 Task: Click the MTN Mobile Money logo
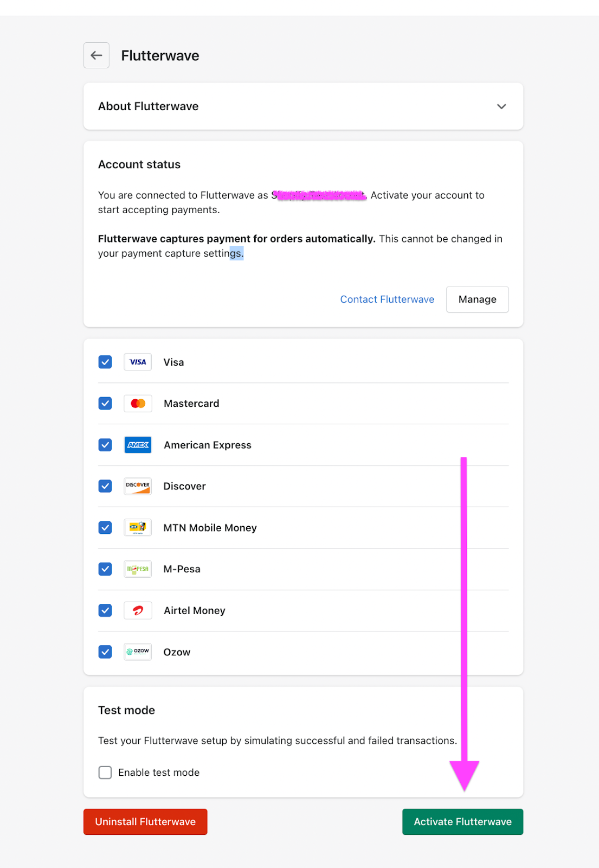click(138, 527)
